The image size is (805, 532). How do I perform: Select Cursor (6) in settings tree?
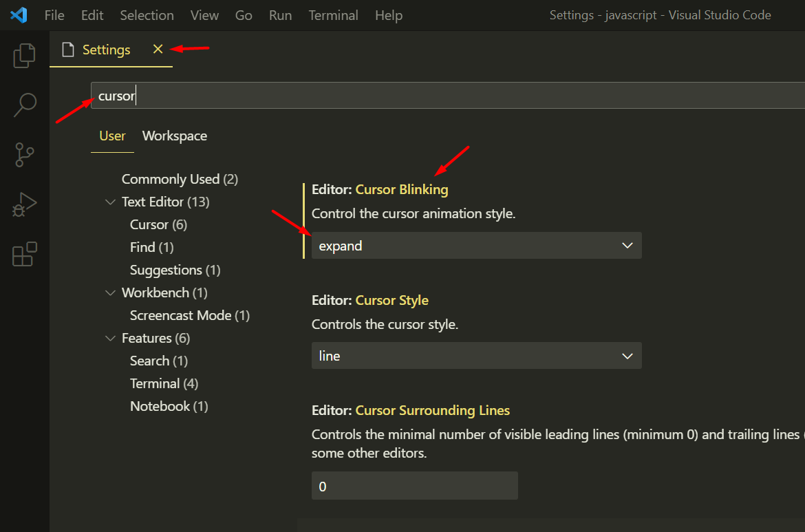(158, 225)
